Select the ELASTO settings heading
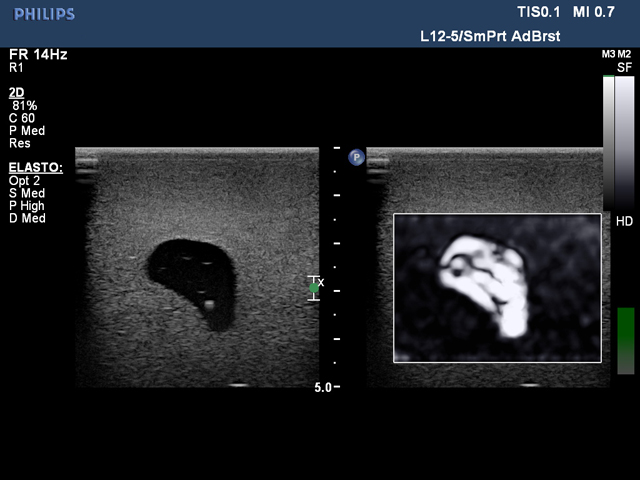The image size is (640, 480). coord(35,168)
